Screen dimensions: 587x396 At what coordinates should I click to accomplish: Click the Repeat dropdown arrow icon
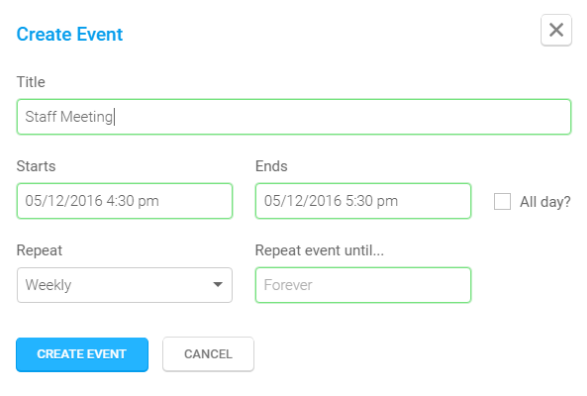click(x=218, y=285)
